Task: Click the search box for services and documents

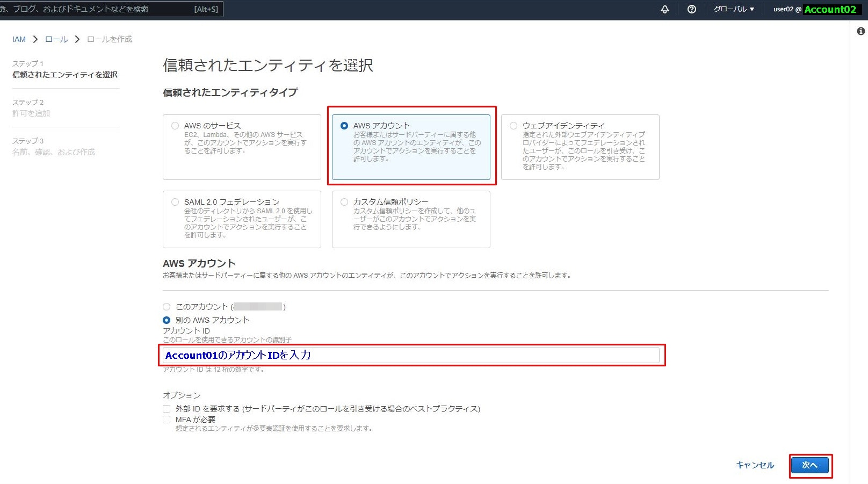Action: [111, 9]
